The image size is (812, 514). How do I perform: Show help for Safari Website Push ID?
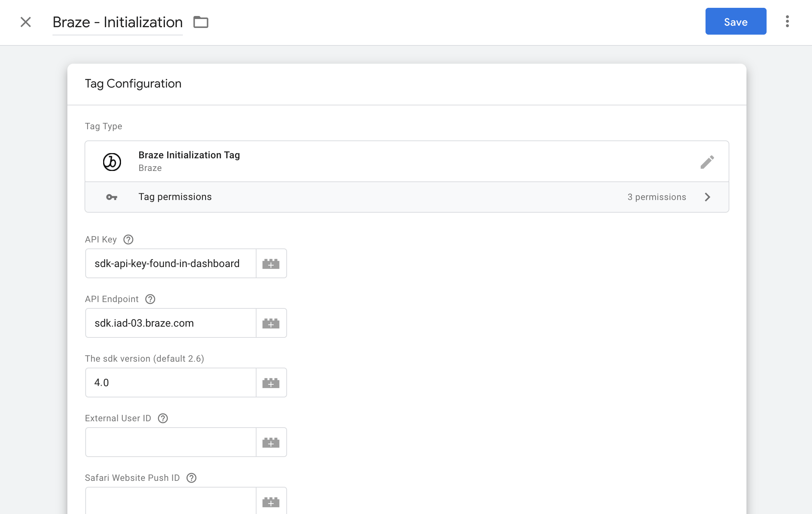click(x=191, y=478)
